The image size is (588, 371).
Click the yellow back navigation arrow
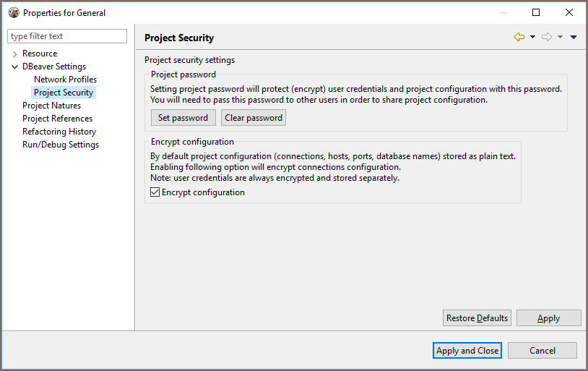(x=519, y=37)
